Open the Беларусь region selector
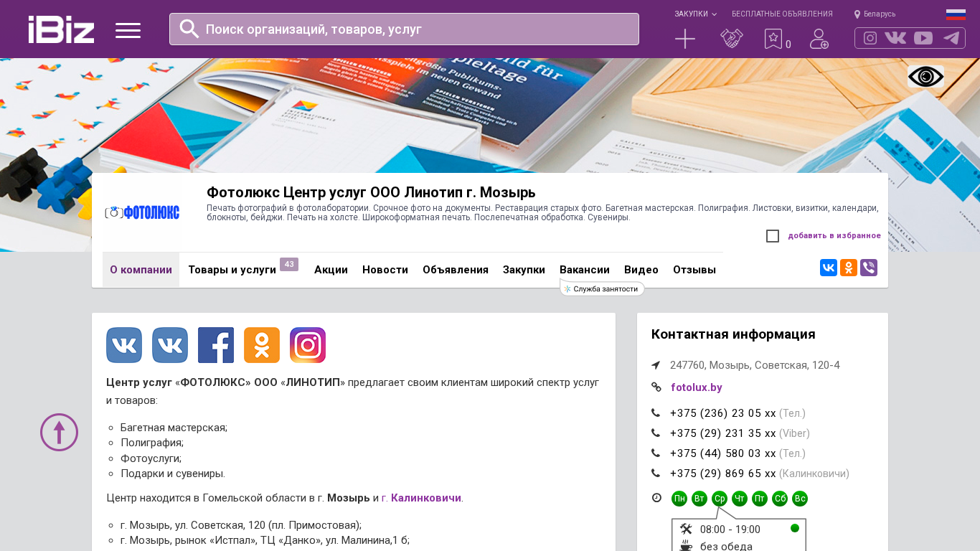Screen dimensions: 980x551 tap(875, 14)
